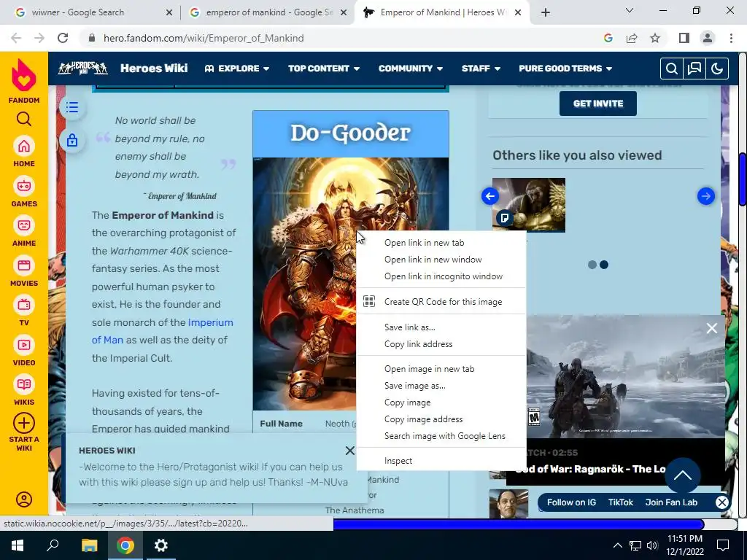The image size is (747, 560).
Task: Show hidden system tray icons
Action: point(617,545)
